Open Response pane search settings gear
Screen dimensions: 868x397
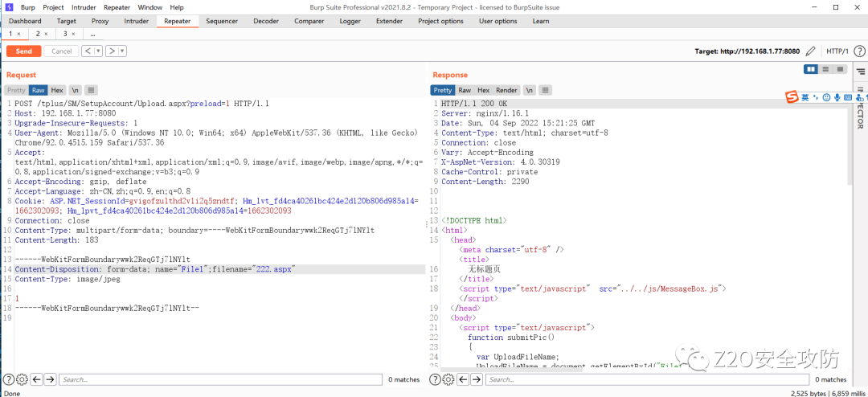(x=449, y=379)
